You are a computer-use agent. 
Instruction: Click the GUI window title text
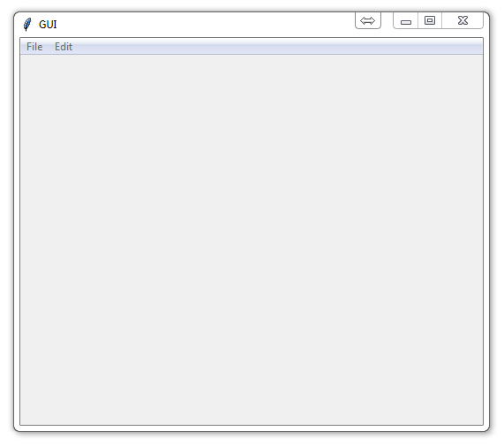48,25
